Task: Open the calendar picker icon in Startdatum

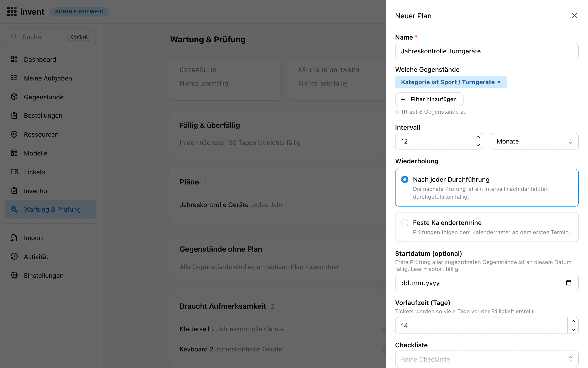Action: coord(568,283)
